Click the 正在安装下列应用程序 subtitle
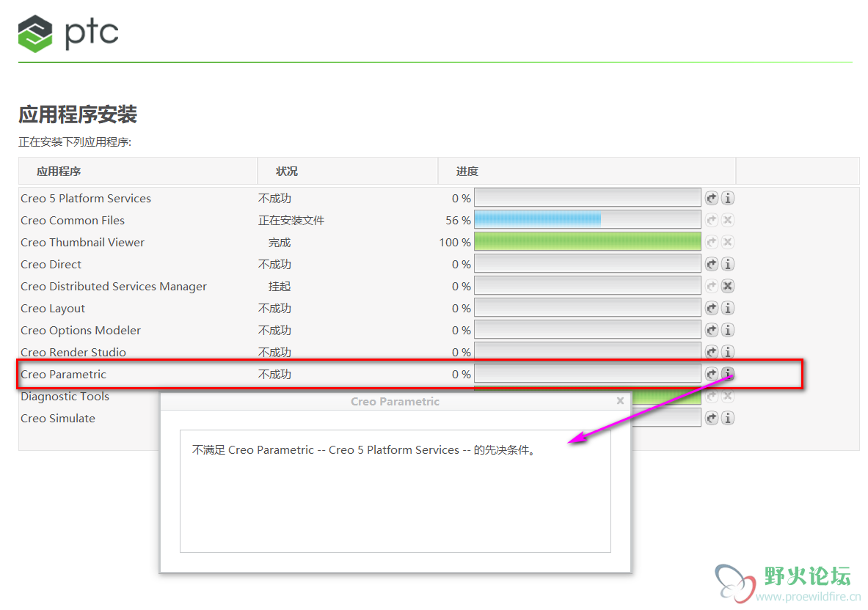The width and height of the screenshot is (868, 610). pos(75,142)
